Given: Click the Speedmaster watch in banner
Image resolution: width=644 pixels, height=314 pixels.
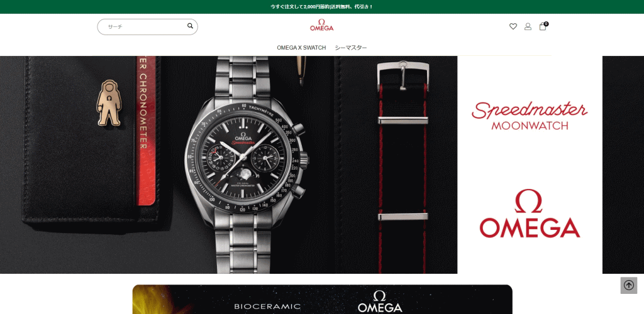Looking at the screenshot, I should [247, 164].
